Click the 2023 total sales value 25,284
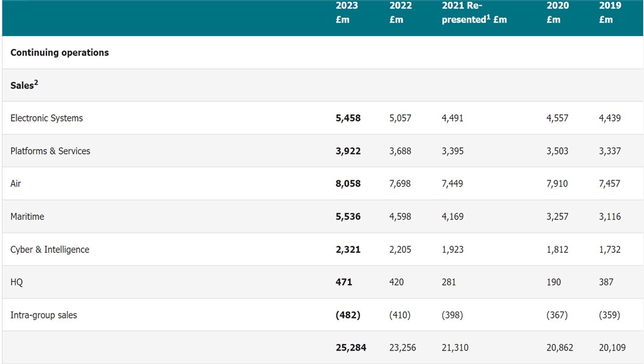 point(351,348)
